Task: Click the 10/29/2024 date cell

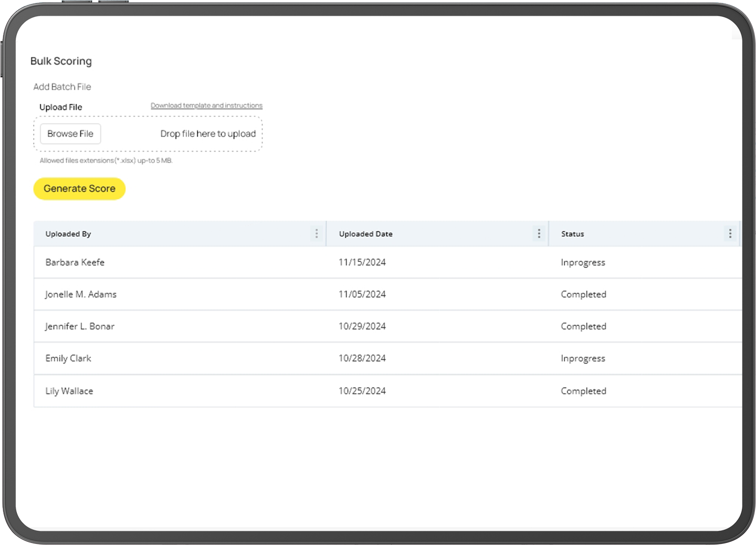Action: click(362, 326)
